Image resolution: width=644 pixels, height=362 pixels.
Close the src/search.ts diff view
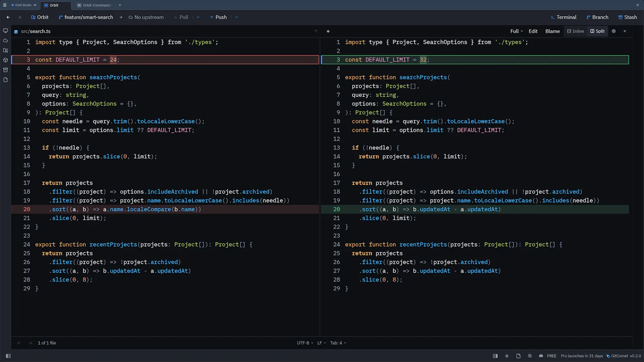pyautogui.click(x=625, y=31)
